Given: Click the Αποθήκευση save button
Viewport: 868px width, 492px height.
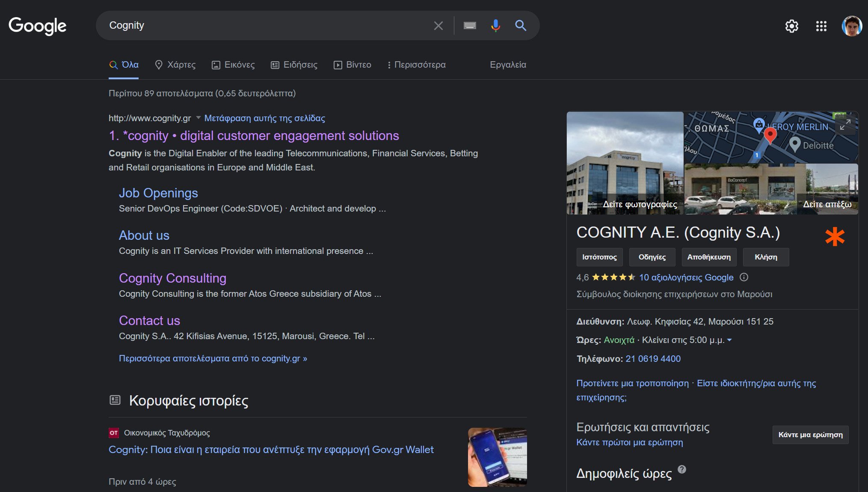Looking at the screenshot, I should pos(709,257).
